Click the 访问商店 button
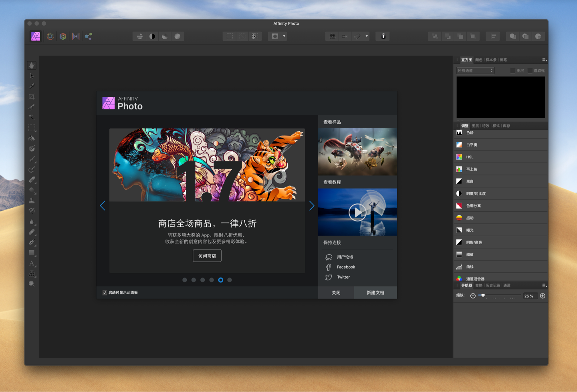 pos(207,256)
